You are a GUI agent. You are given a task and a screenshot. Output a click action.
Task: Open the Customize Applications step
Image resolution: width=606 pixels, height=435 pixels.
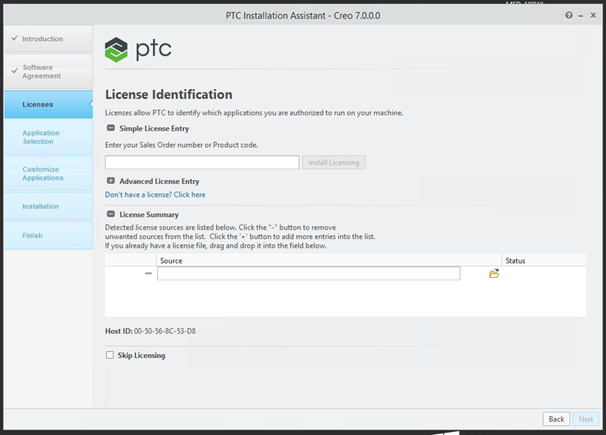tap(49, 173)
